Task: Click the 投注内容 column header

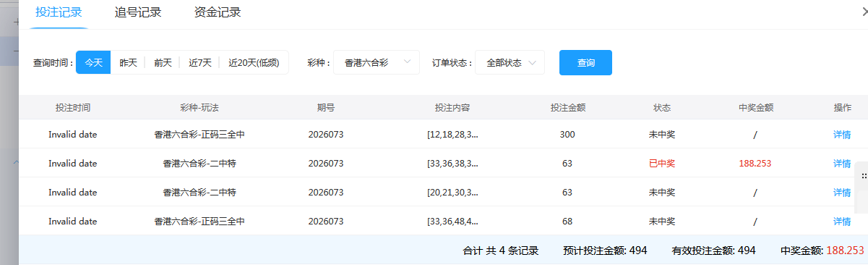Action: [x=452, y=107]
